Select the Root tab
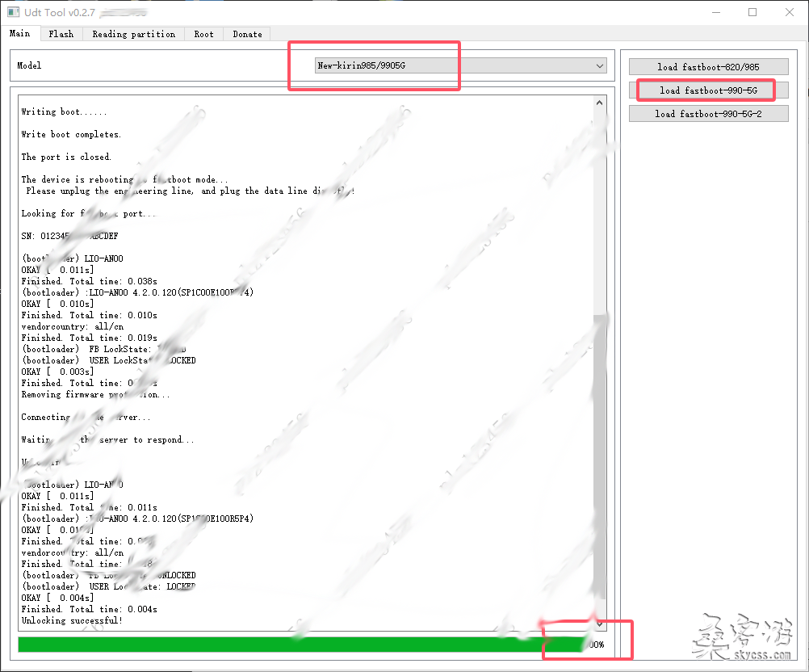The image size is (809, 672). tap(204, 34)
